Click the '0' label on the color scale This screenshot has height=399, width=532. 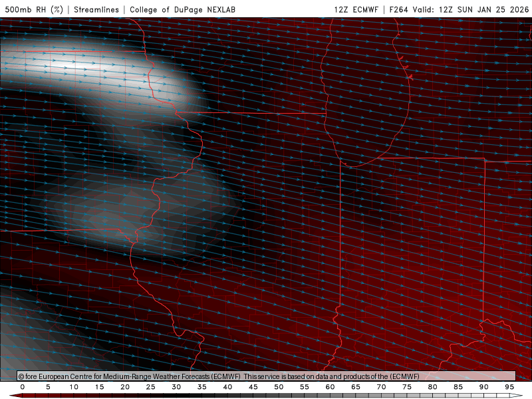[x=23, y=387]
